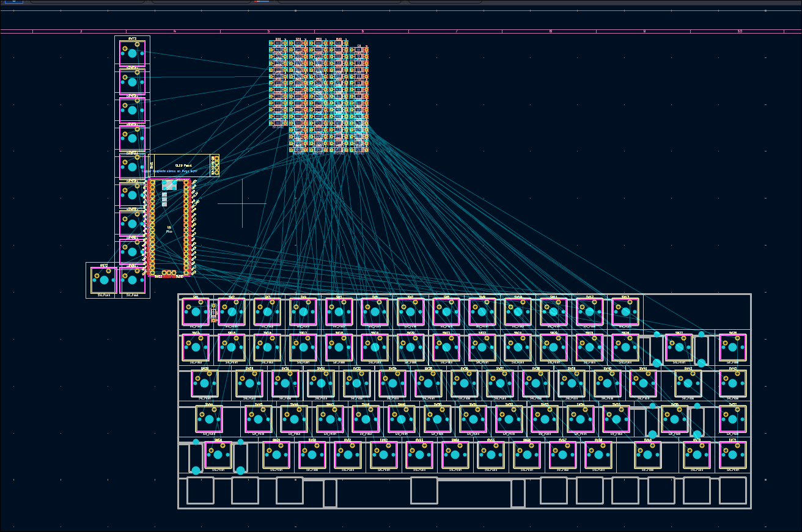Click the small diode footprint beside SW1
This screenshot has width=802, height=532.
click(213, 312)
